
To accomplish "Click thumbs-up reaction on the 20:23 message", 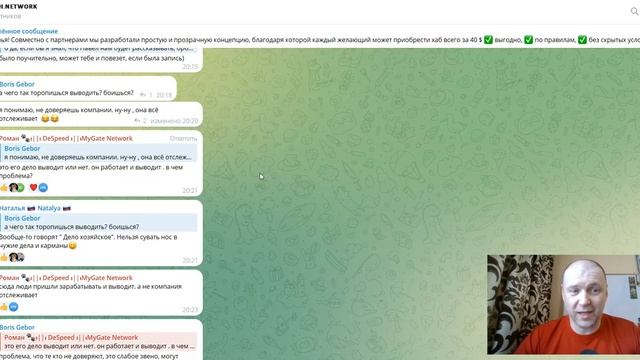I will [4, 307].
